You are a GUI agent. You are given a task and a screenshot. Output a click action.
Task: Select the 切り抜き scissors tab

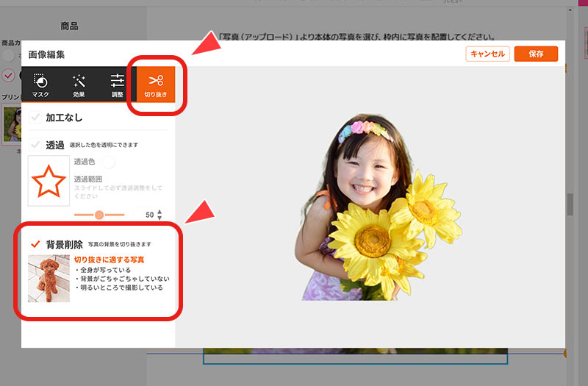(x=155, y=85)
